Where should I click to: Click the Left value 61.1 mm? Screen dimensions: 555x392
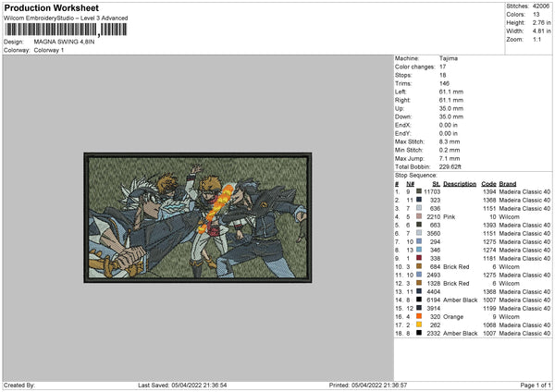[x=451, y=92]
